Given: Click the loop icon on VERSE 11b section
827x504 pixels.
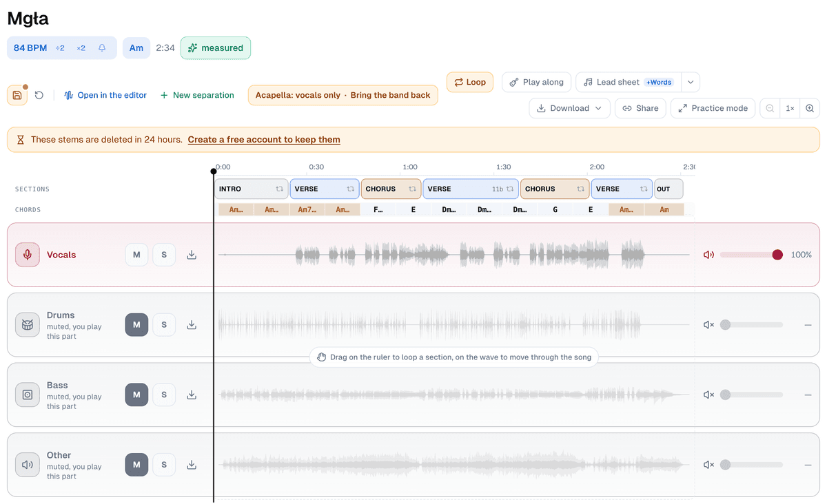Looking at the screenshot, I should click(510, 189).
